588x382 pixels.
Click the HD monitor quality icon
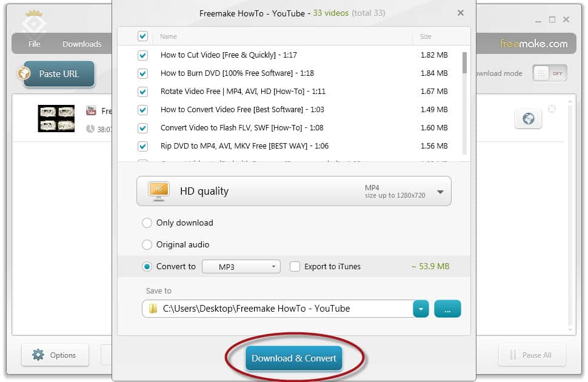[159, 192]
